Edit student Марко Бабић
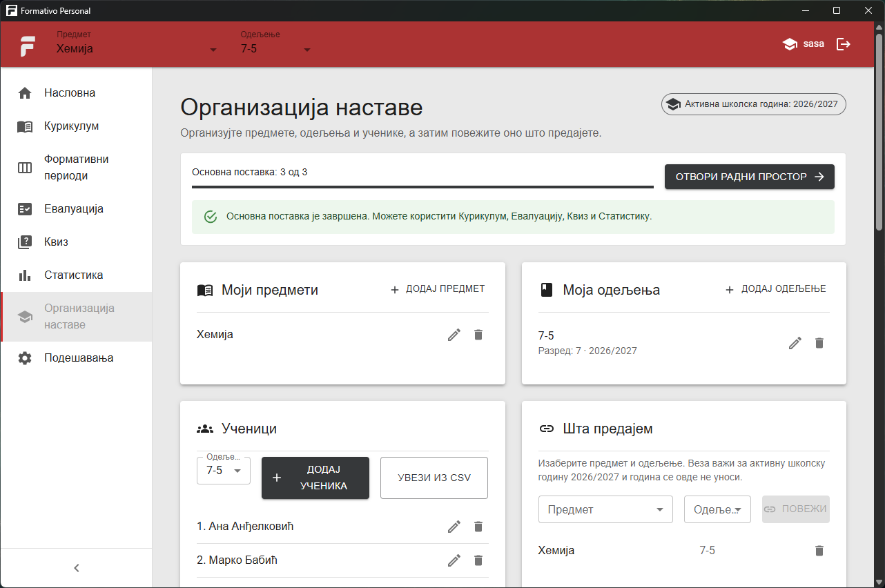Screen dimensions: 885x588 (x=454, y=560)
